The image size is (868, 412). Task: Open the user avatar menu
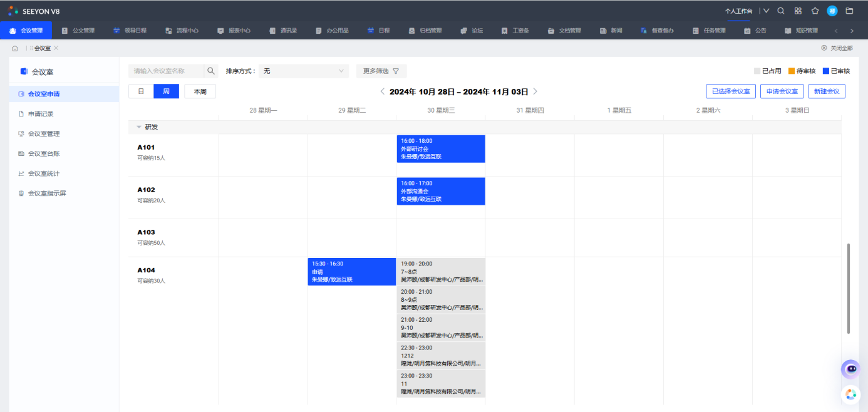tap(832, 11)
